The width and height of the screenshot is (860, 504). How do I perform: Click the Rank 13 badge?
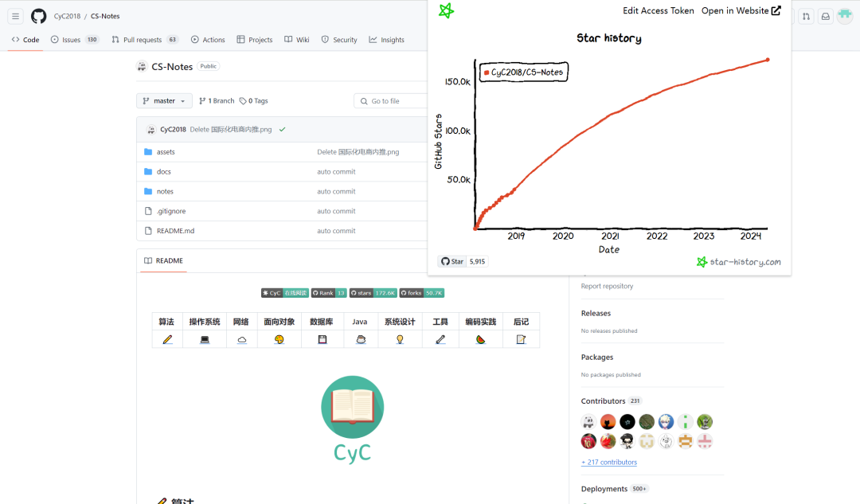point(329,293)
